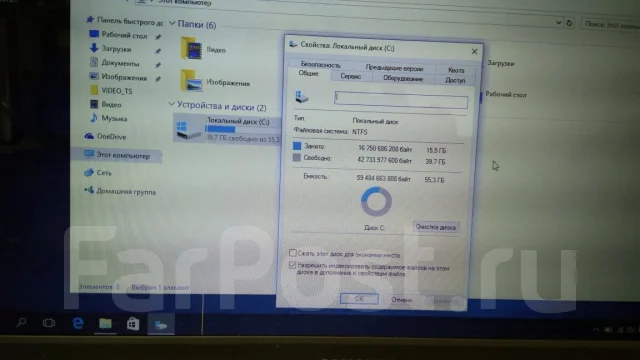Screen dimensions: 640x360
Task: Click the drive C usage progress bar
Action: [x=243, y=129]
